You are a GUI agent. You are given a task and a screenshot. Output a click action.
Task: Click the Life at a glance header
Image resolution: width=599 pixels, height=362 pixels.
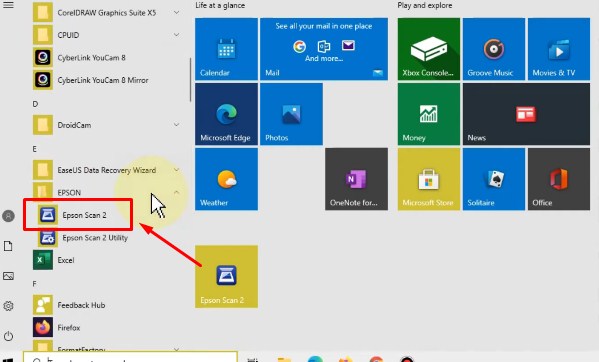[x=220, y=5]
